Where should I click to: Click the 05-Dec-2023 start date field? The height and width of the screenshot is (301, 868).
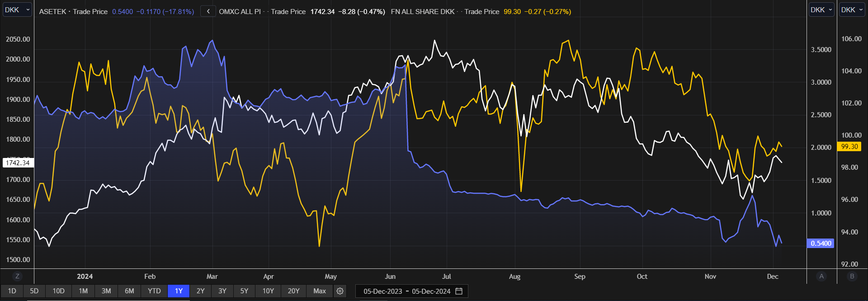[382, 291]
